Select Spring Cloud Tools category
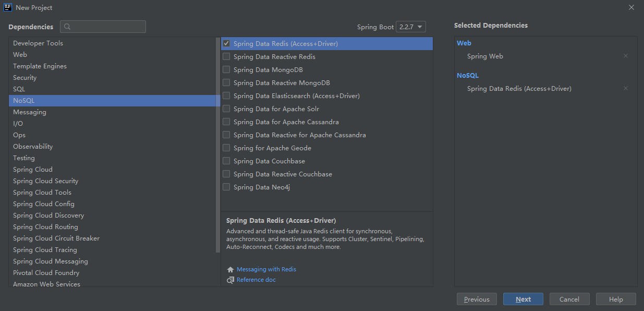644x311 pixels. [x=112, y=192]
